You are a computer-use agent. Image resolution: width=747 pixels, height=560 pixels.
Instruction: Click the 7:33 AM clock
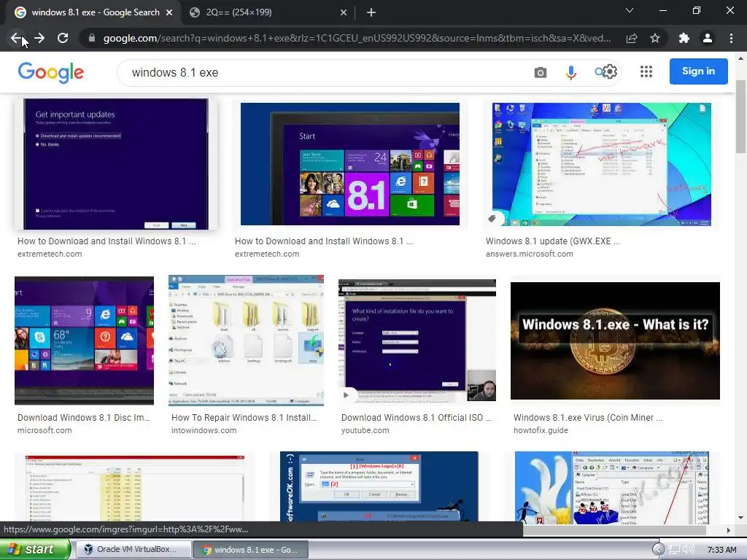coord(721,550)
